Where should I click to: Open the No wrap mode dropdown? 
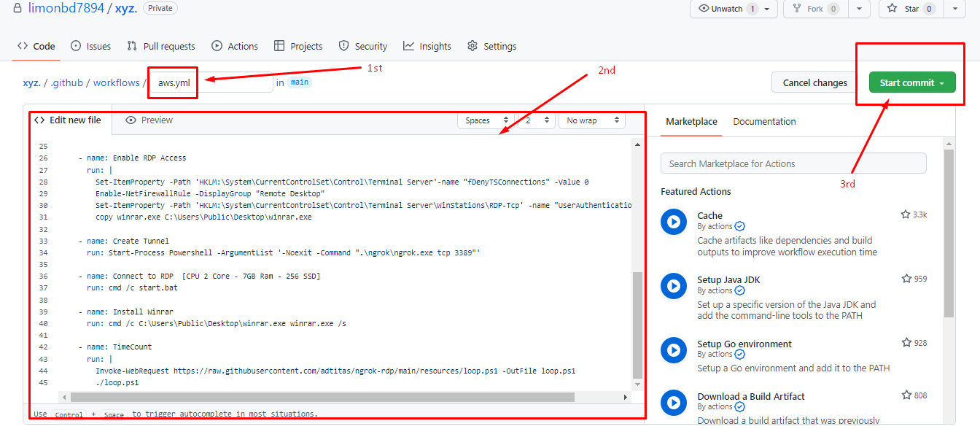[592, 120]
